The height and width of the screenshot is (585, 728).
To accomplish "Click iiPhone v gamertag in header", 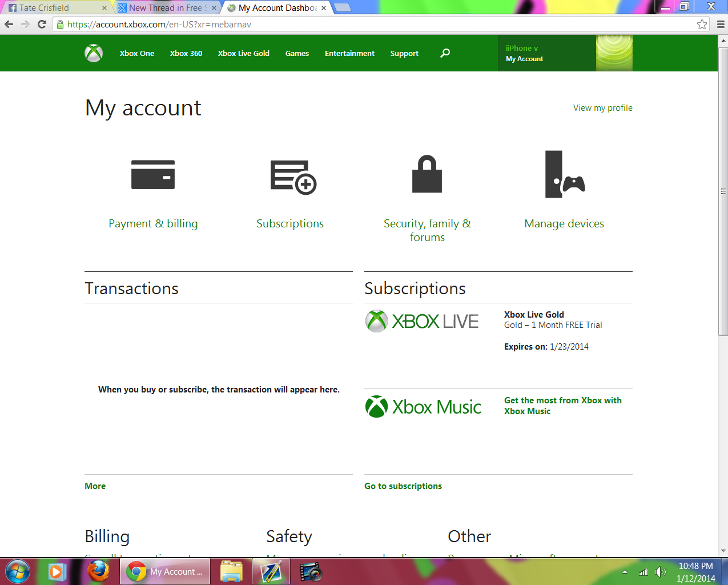I will pyautogui.click(x=522, y=48).
